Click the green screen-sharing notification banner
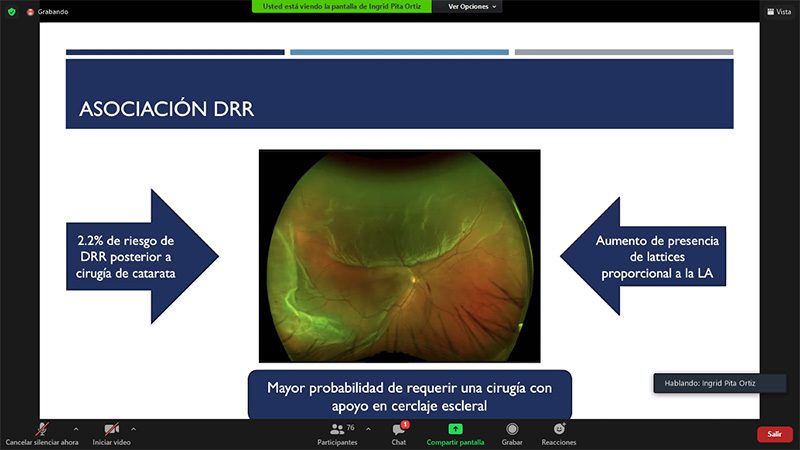Image resolution: width=800 pixels, height=450 pixels. click(344, 6)
